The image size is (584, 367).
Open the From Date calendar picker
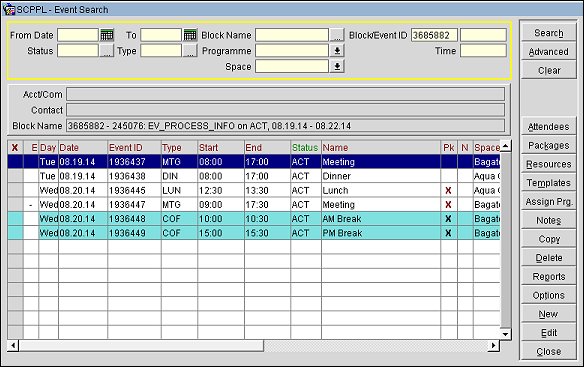tap(107, 35)
